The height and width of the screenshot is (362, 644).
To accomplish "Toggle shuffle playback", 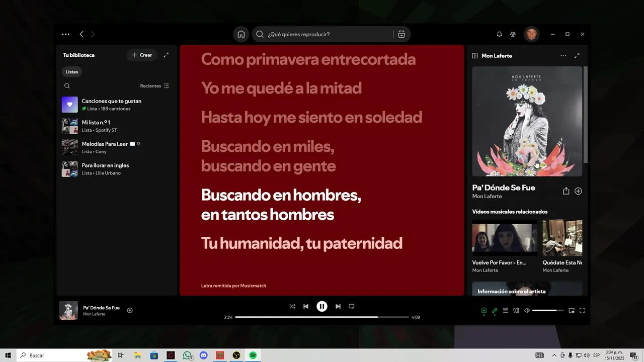I will [x=292, y=306].
